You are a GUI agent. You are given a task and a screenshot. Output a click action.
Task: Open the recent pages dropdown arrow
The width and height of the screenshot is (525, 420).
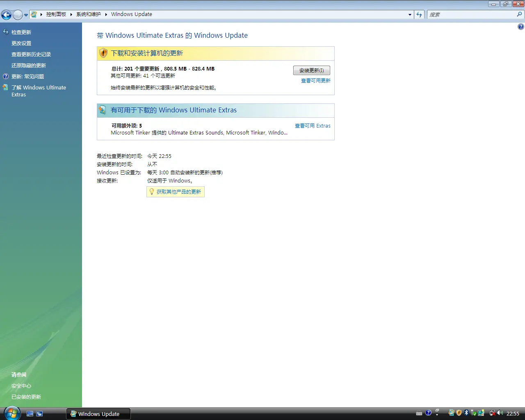26,15
